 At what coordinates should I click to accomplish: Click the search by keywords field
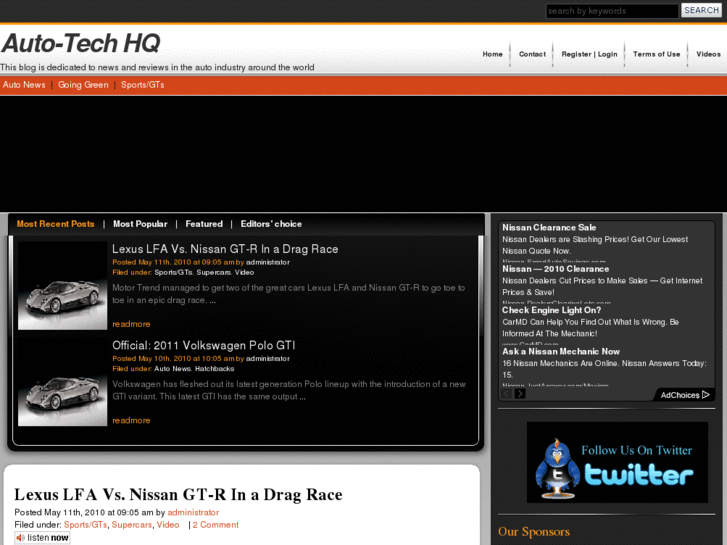pyautogui.click(x=612, y=11)
